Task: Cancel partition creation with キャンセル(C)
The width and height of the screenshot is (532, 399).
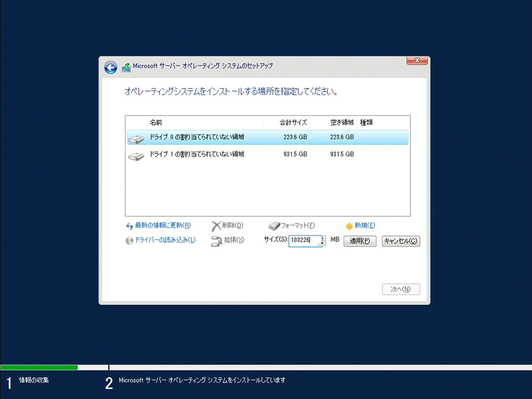Action: tap(401, 241)
